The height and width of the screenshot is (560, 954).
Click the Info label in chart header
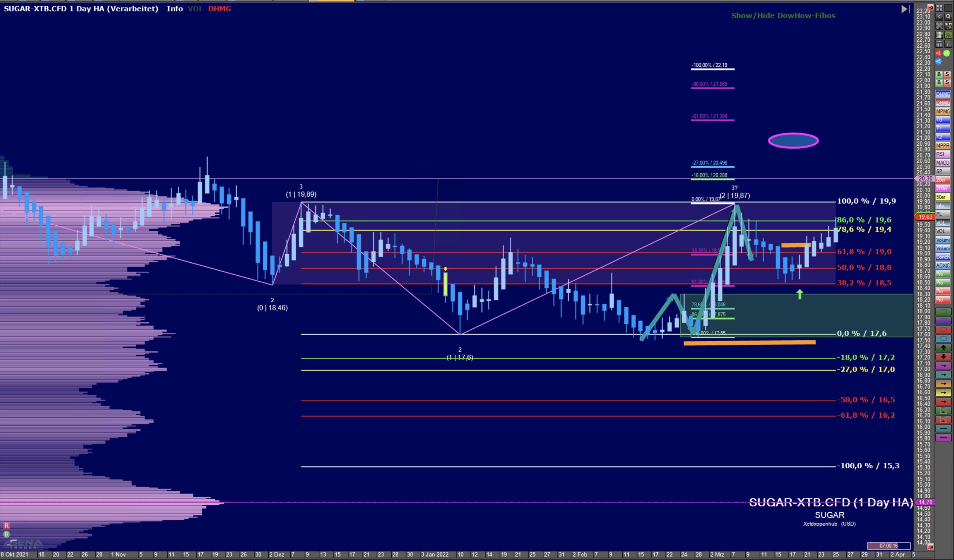click(x=174, y=9)
